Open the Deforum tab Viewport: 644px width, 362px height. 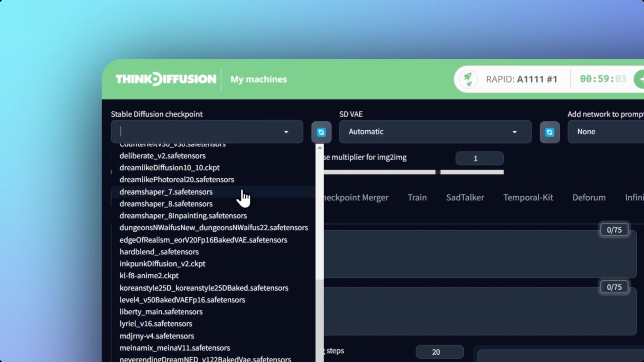pyautogui.click(x=589, y=197)
